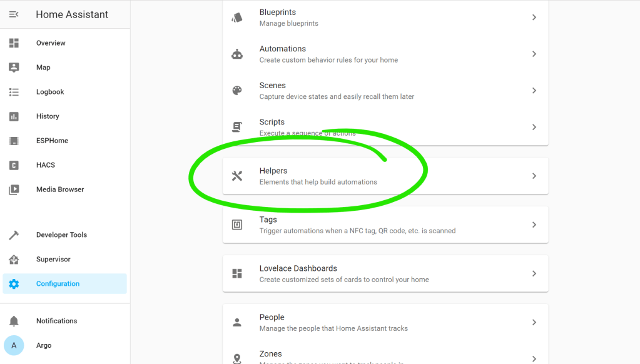Open the Scenes section via its arrow

point(534,90)
